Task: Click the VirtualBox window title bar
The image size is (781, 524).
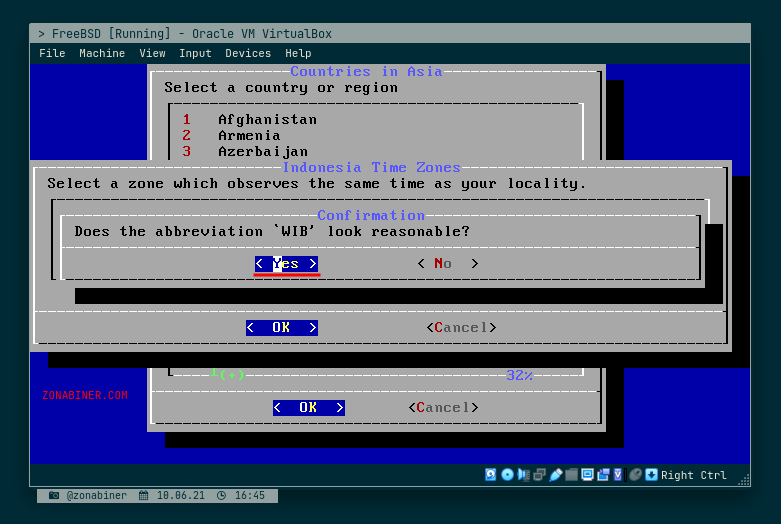Action: (x=390, y=33)
